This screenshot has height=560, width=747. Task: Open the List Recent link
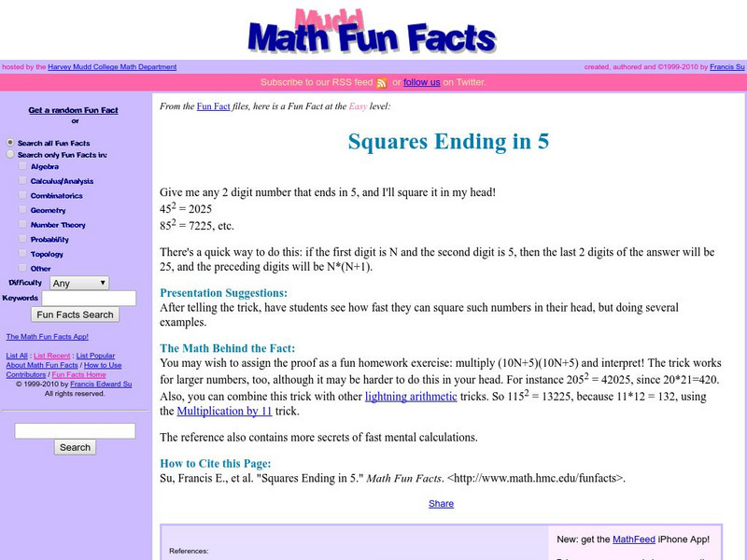coord(52,356)
